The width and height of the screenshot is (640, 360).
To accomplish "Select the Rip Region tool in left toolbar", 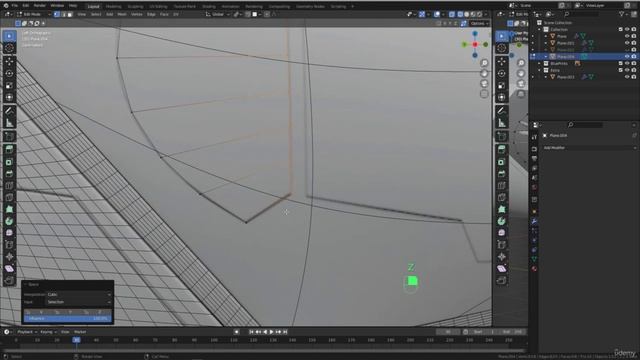I will point(9,280).
